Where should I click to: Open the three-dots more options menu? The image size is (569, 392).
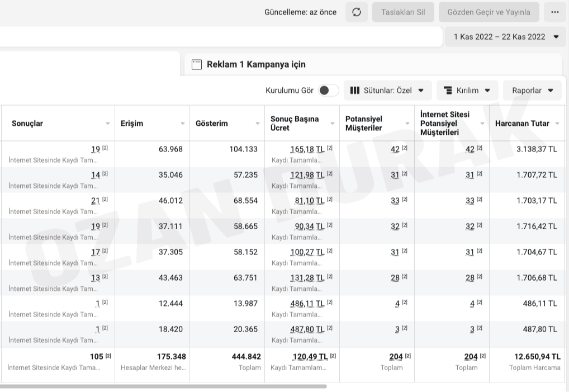pyautogui.click(x=554, y=12)
